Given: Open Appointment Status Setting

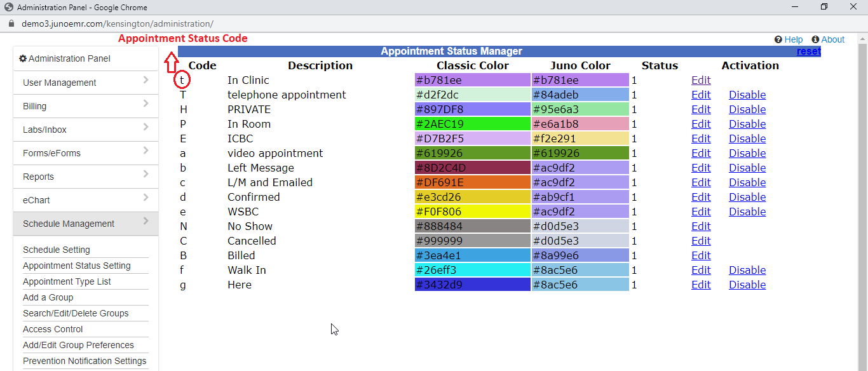Looking at the screenshot, I should (77, 266).
